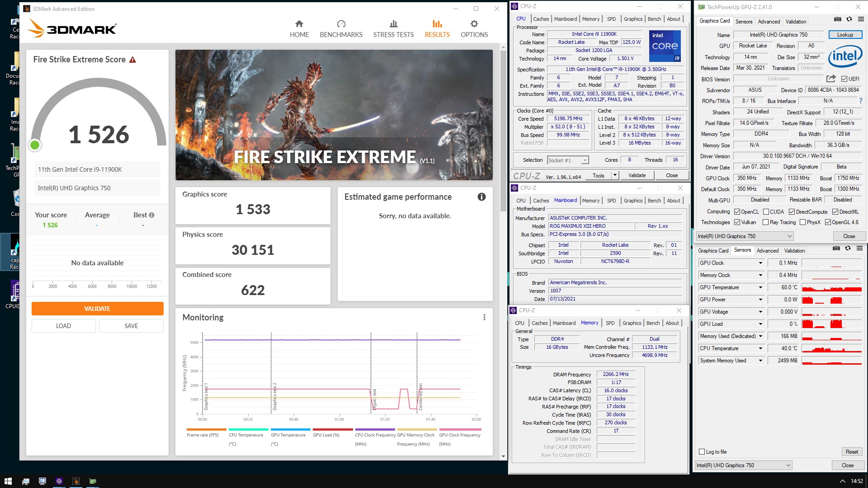Click camera icon in GPU-Z Sensors panel
The width and height of the screenshot is (868, 488).
click(836, 249)
